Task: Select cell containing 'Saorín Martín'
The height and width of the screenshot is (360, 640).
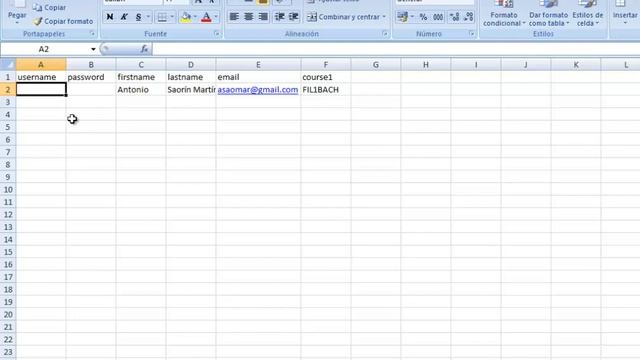Action: coord(191,89)
